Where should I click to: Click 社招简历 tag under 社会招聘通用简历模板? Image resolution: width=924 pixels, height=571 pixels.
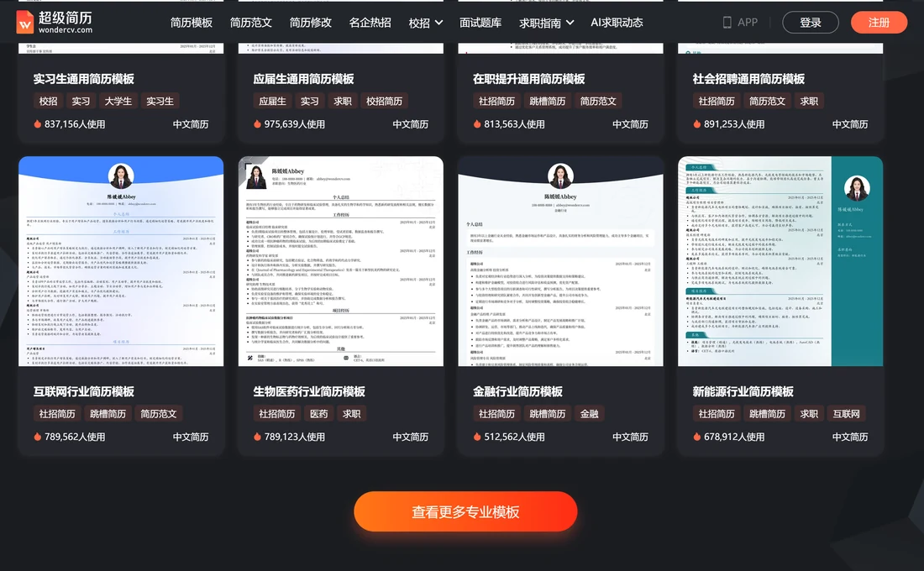[x=717, y=102]
